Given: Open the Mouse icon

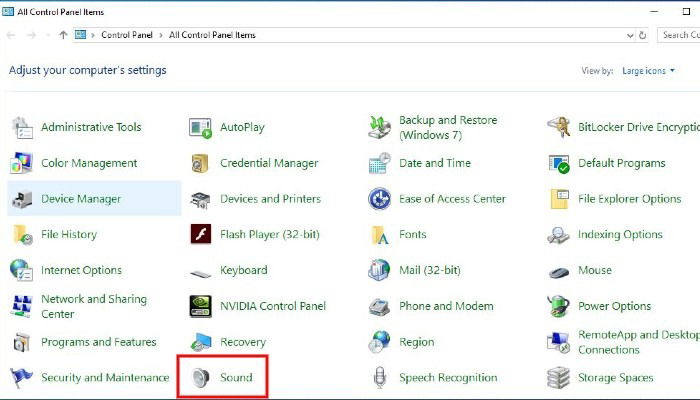Looking at the screenshot, I should coord(558,272).
